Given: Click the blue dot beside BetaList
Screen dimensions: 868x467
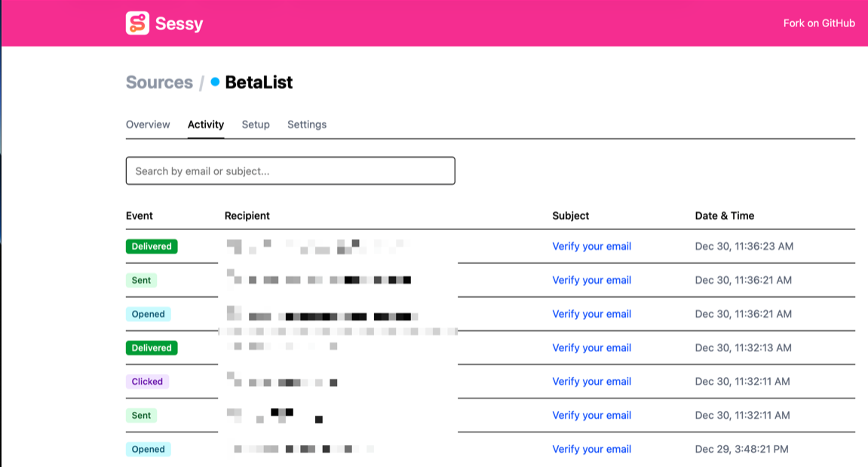Looking at the screenshot, I should (215, 82).
